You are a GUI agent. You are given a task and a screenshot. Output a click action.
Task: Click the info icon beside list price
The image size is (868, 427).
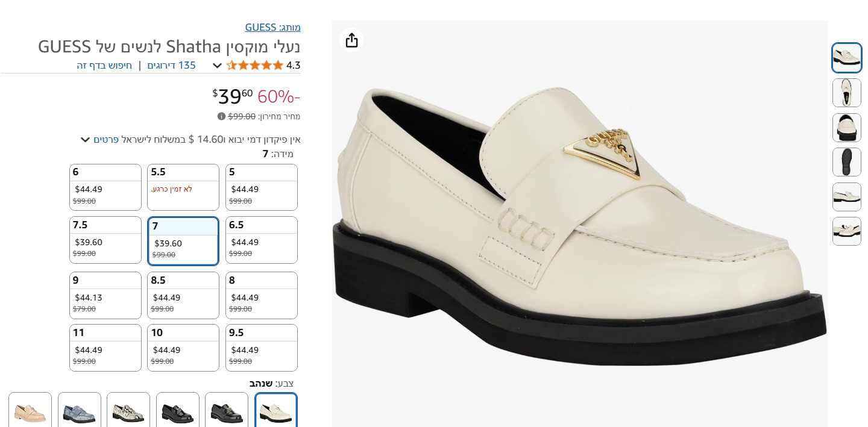coord(221,116)
